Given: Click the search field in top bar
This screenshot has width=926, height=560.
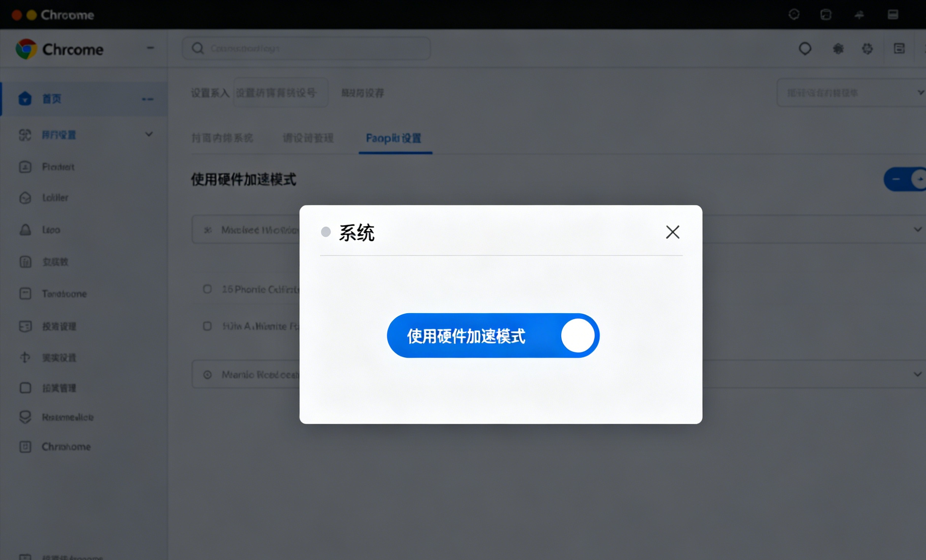Looking at the screenshot, I should click(x=306, y=48).
